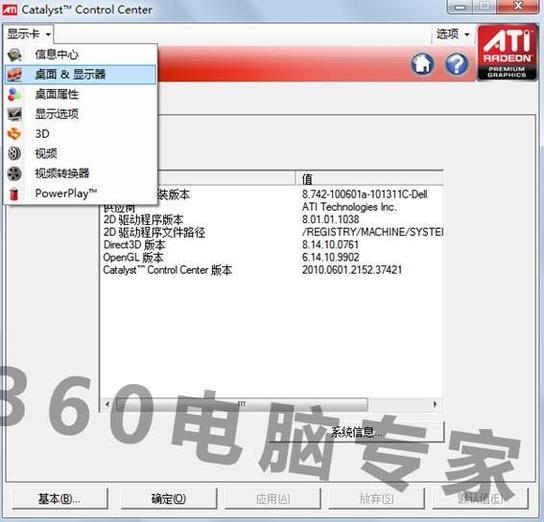Click the ATI Radeon Premium Graphics logo
This screenshot has height=522, width=544.
coord(507,53)
